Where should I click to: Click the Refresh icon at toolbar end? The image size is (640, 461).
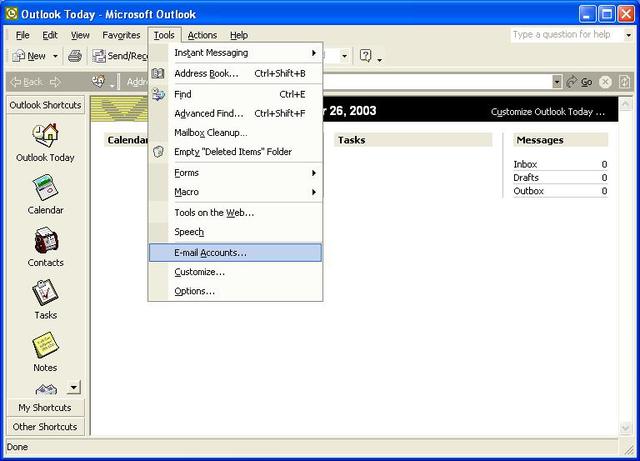624,82
